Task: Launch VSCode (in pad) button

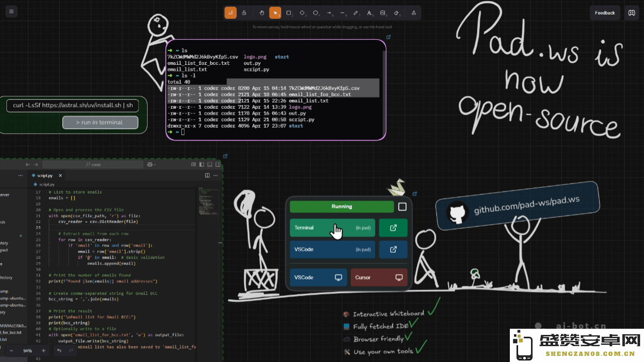Action: (332, 249)
